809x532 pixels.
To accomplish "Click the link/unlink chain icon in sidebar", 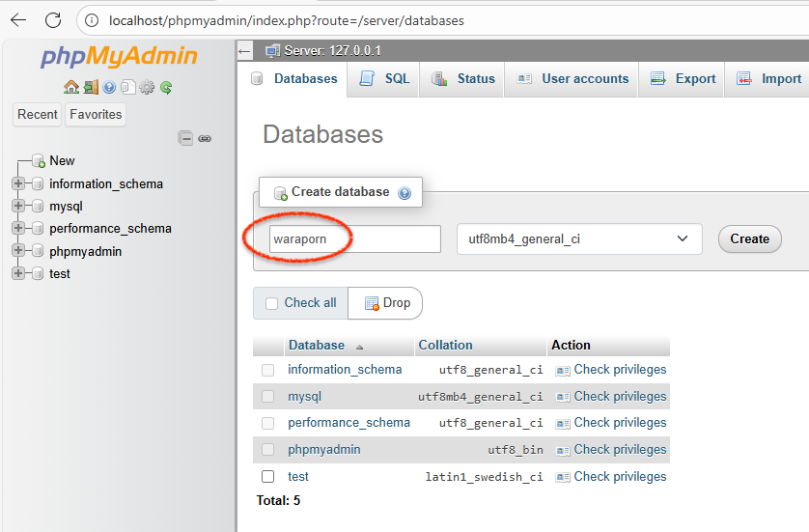I will (x=205, y=138).
